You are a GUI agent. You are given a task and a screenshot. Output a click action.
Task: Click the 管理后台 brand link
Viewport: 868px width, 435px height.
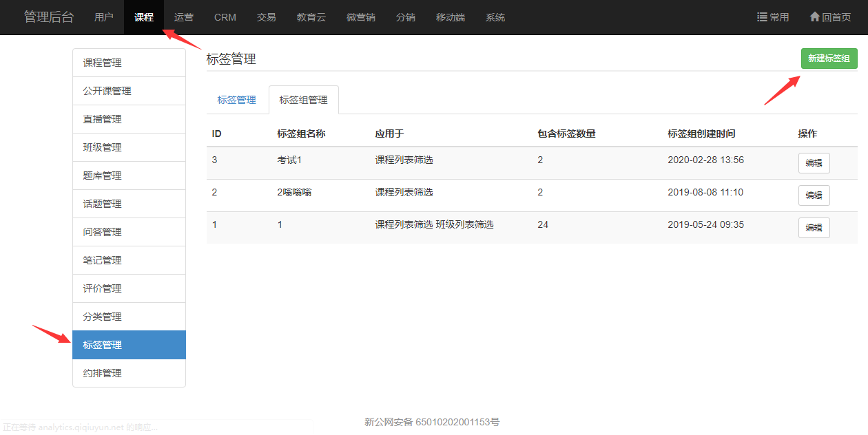pos(49,17)
